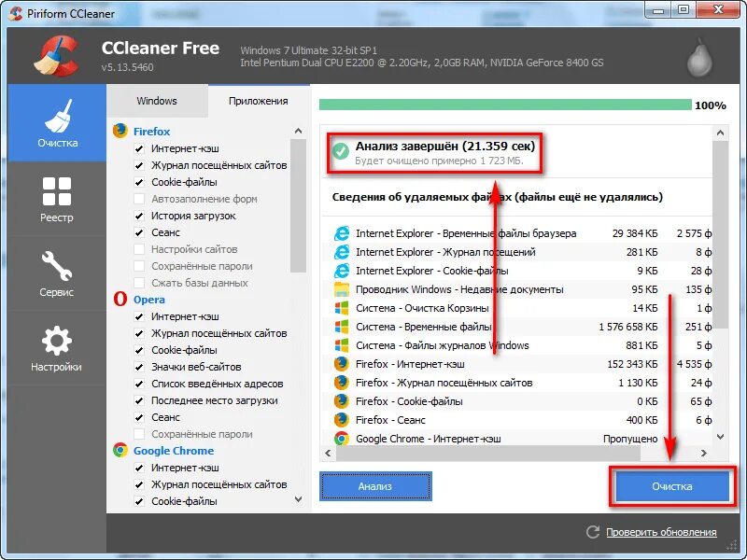747x560 pixels.
Task: Click the Firefox icon in the applications list
Action: pos(120,131)
